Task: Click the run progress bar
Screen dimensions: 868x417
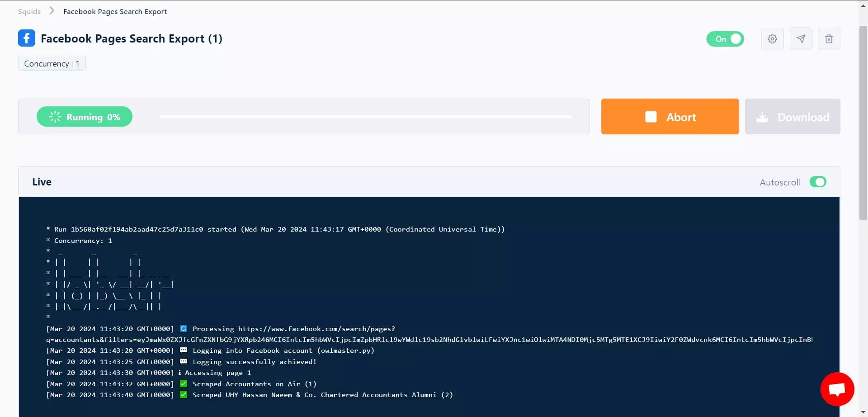Action: pyautogui.click(x=365, y=116)
